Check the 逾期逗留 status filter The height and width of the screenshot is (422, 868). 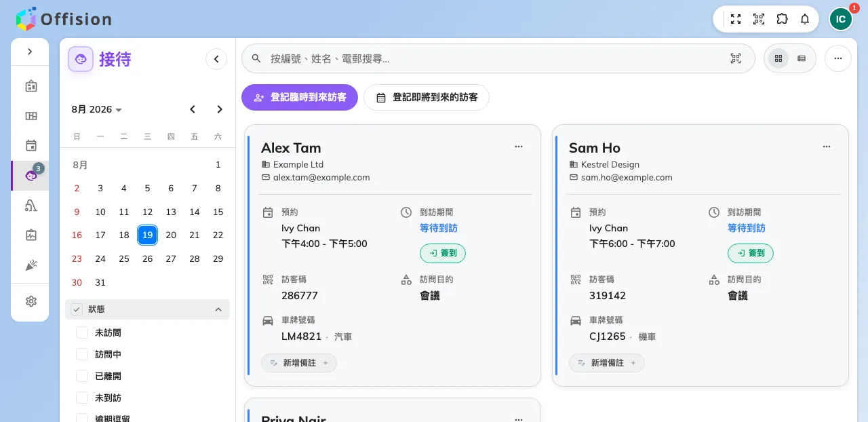(x=82, y=419)
